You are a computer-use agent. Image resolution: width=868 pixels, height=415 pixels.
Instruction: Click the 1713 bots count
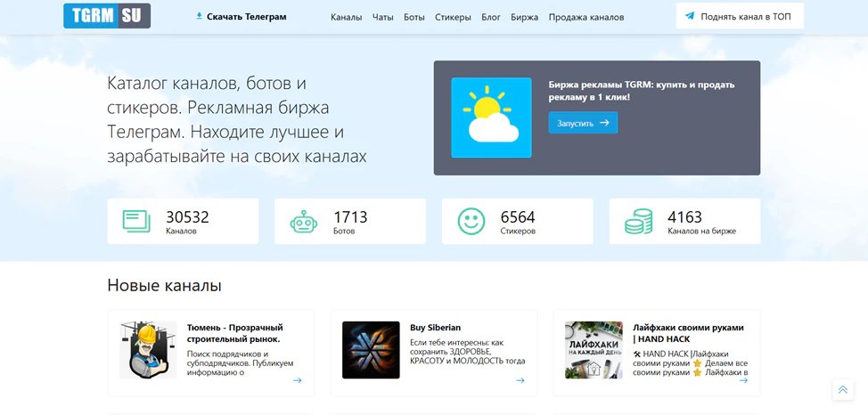(350, 217)
